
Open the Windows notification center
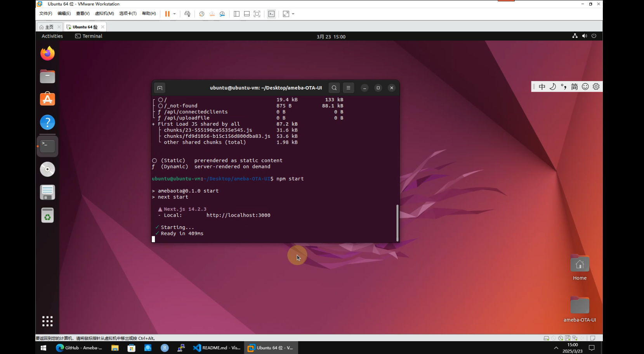point(592,348)
